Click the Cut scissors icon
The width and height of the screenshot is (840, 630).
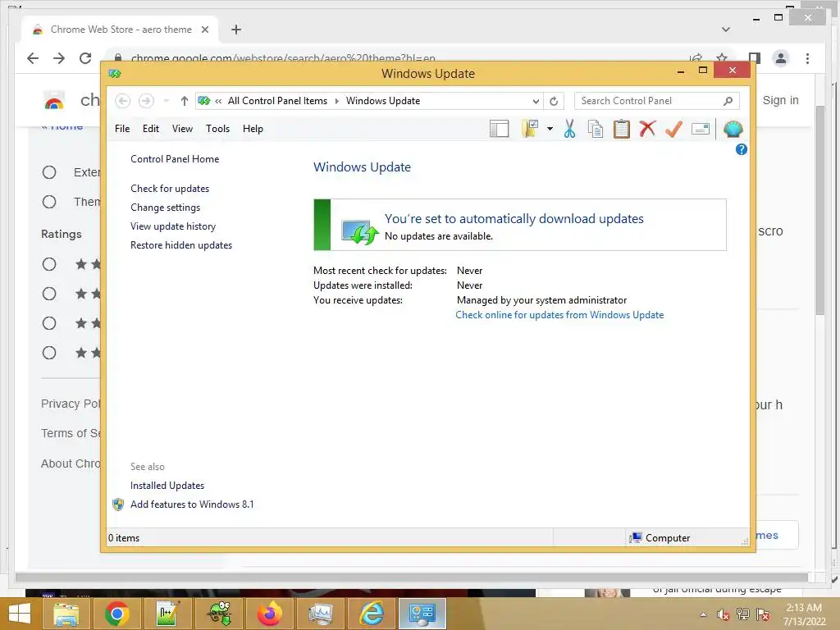pos(569,129)
